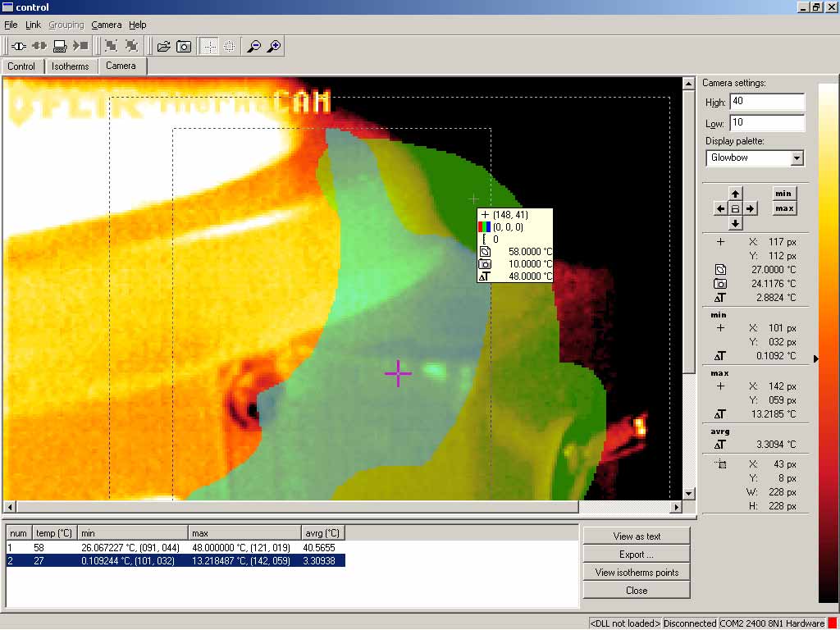The image size is (840, 630).
Task: Click the temperature color scale bar
Action: pos(828,345)
